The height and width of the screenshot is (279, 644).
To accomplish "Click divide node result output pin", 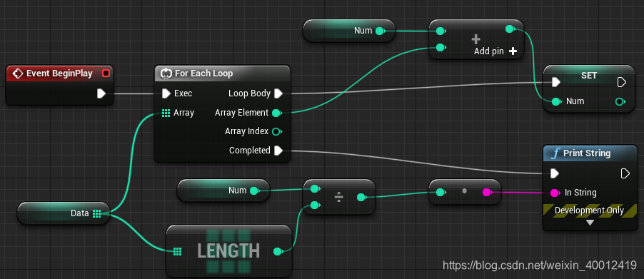I will coord(361,198).
